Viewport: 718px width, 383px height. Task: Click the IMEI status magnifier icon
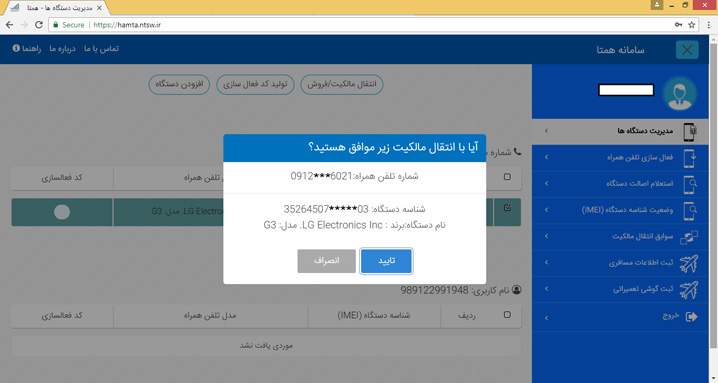pos(690,211)
